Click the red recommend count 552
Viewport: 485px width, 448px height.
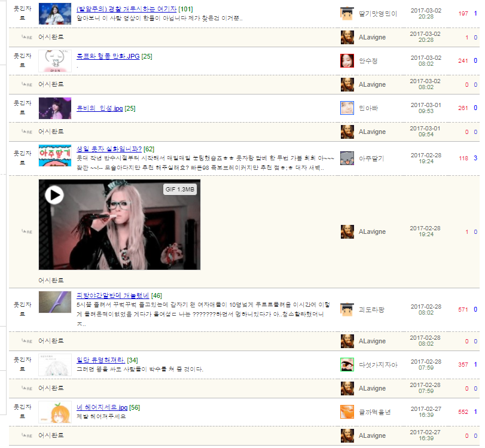[x=463, y=412]
